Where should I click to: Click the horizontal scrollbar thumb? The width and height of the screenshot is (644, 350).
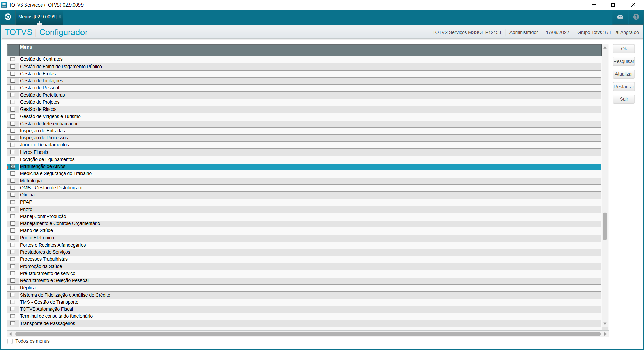point(308,334)
